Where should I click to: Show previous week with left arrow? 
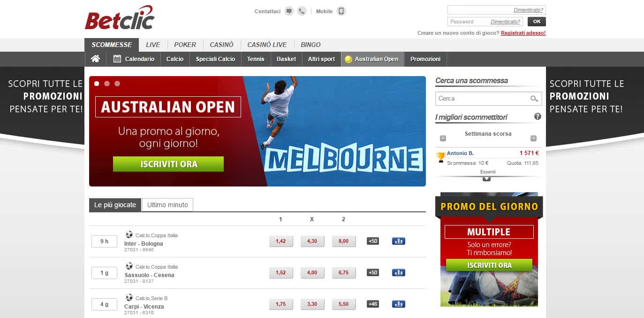coord(443,139)
